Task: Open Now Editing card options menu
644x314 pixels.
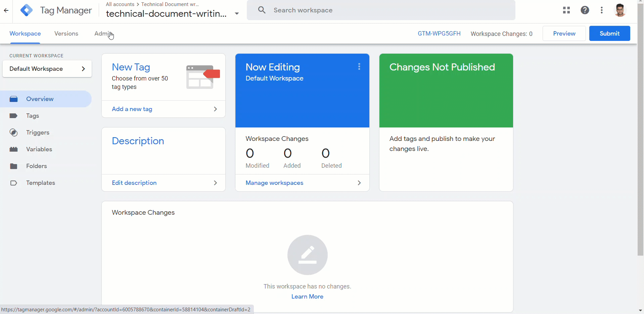Action: tap(359, 66)
